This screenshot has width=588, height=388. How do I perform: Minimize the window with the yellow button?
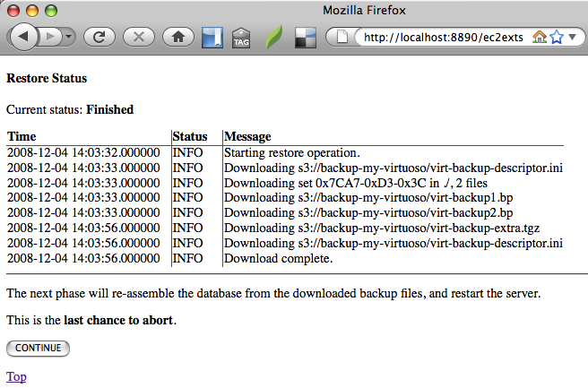pos(32,11)
